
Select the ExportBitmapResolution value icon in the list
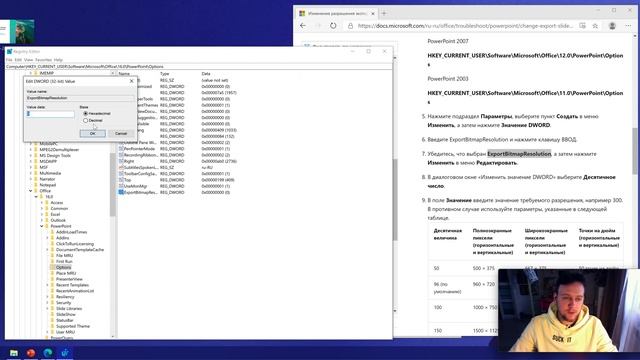[121, 192]
